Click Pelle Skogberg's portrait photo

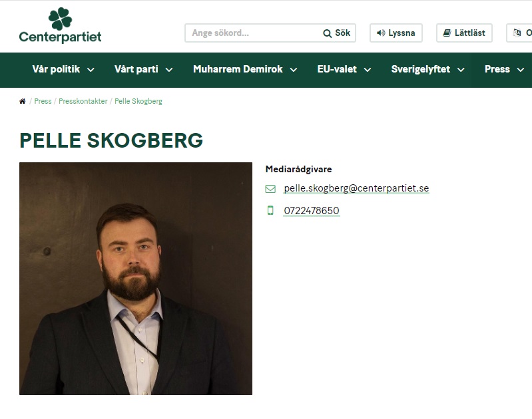click(136, 278)
